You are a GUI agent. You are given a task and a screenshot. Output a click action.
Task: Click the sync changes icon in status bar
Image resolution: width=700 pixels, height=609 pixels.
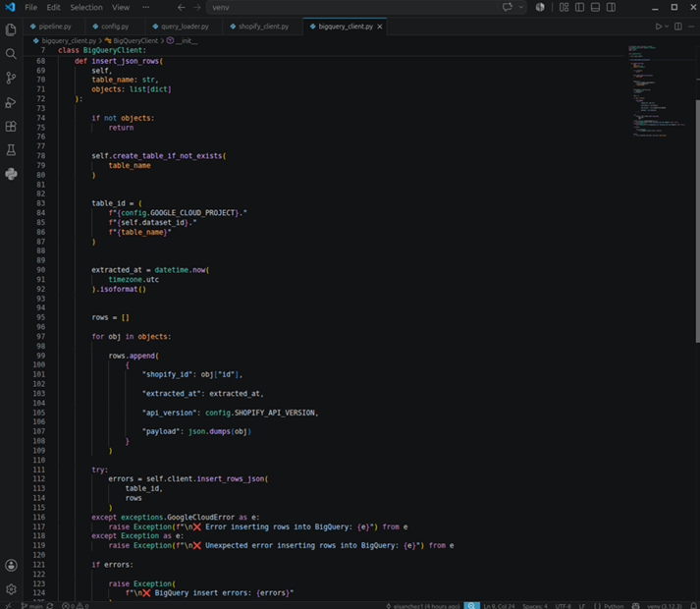click(50, 606)
